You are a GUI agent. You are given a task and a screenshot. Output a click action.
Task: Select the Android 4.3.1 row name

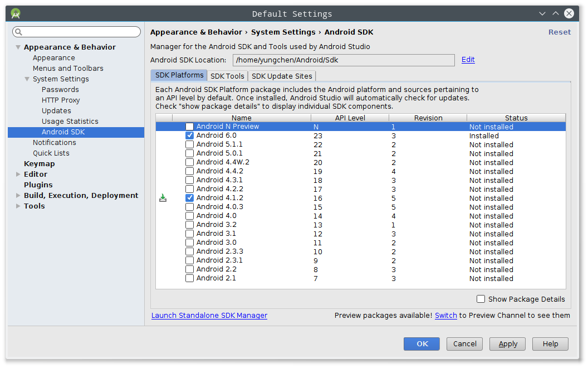(x=219, y=180)
